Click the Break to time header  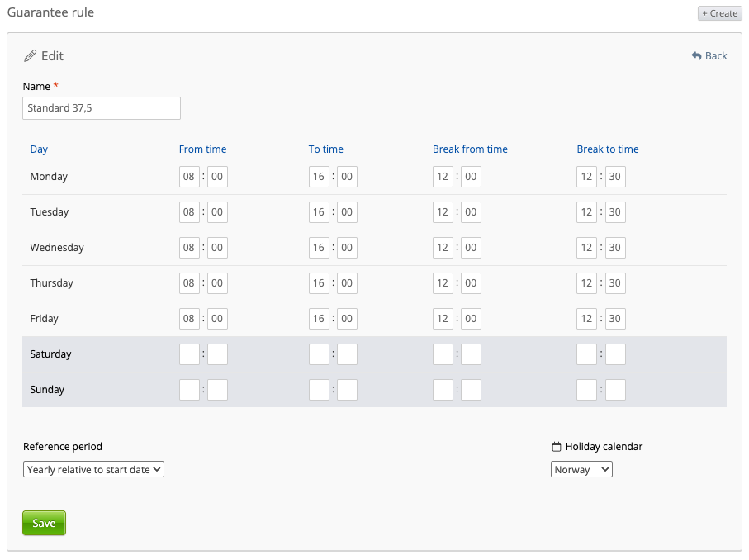pyautogui.click(x=608, y=149)
